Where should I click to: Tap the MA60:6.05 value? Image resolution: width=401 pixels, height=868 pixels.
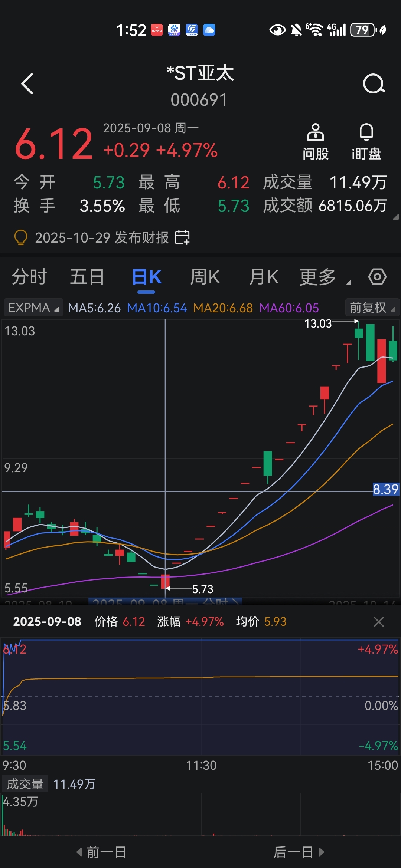(x=289, y=308)
